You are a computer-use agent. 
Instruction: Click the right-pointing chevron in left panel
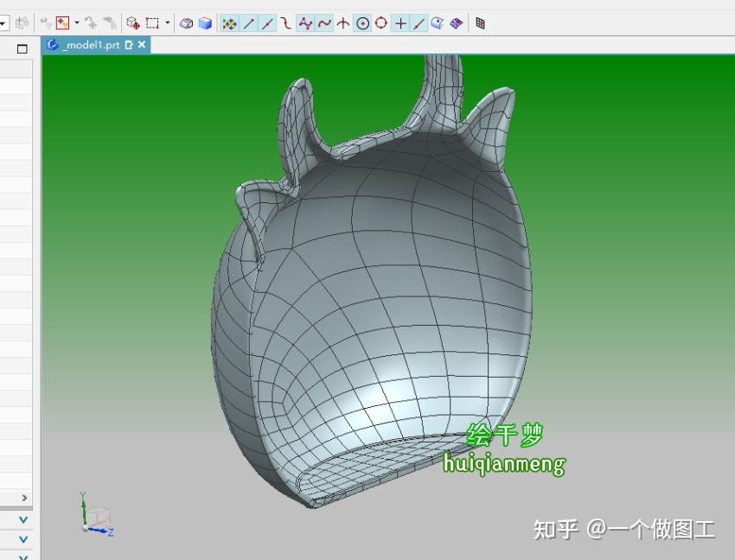(x=24, y=498)
